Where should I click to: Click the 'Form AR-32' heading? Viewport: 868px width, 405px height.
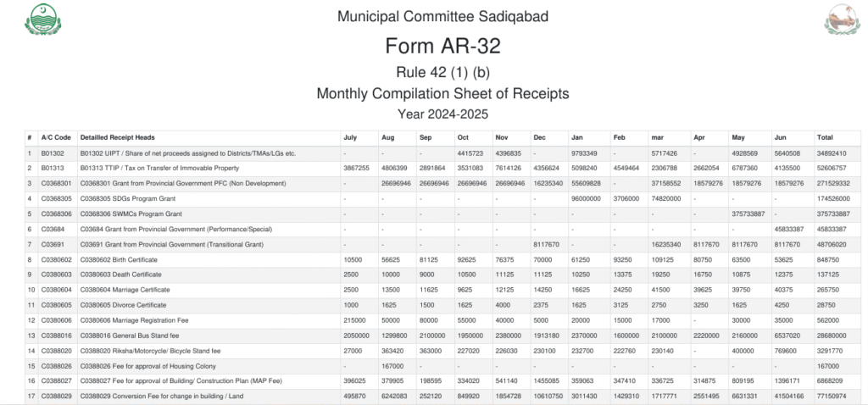pos(442,46)
